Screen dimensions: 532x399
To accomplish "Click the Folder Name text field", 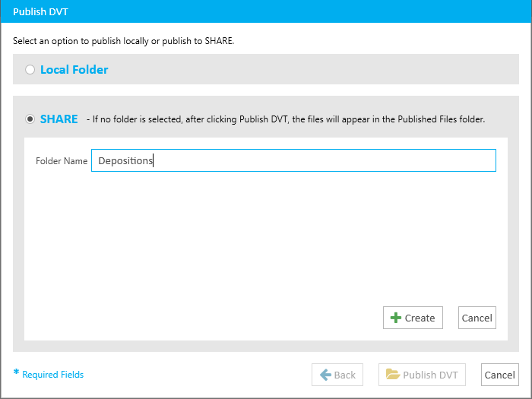I will pyautogui.click(x=293, y=160).
